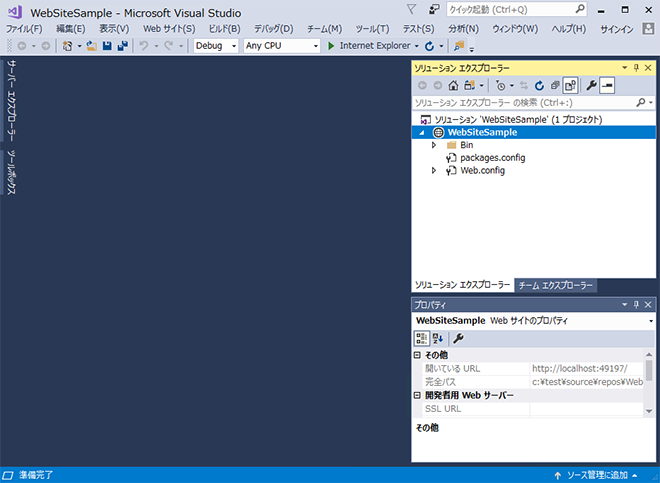Click sync with active document icon

coord(524,86)
